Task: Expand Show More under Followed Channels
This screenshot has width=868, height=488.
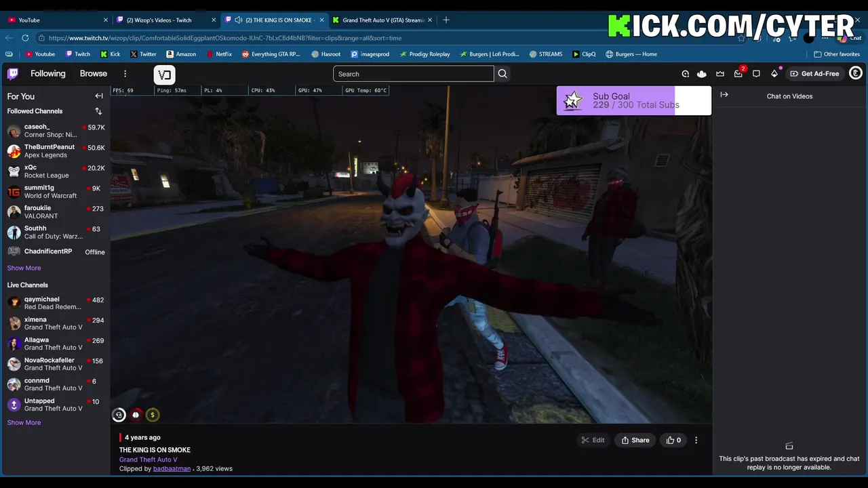Action: [24, 268]
